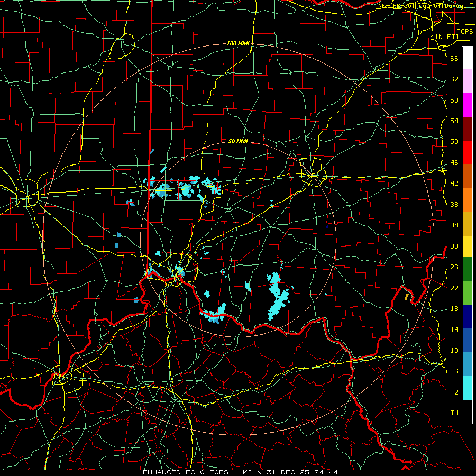Pick the cyan legend swatch
Screen dimensions: 476x476
[467, 388]
